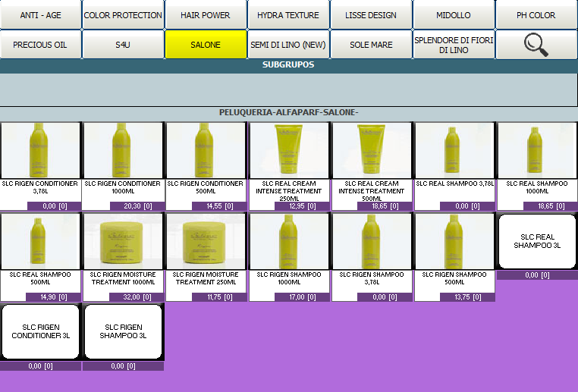The height and width of the screenshot is (392, 578).
Task: Click the SLC REAL SHAMPOO 1000ML name label
Action: tap(537, 187)
